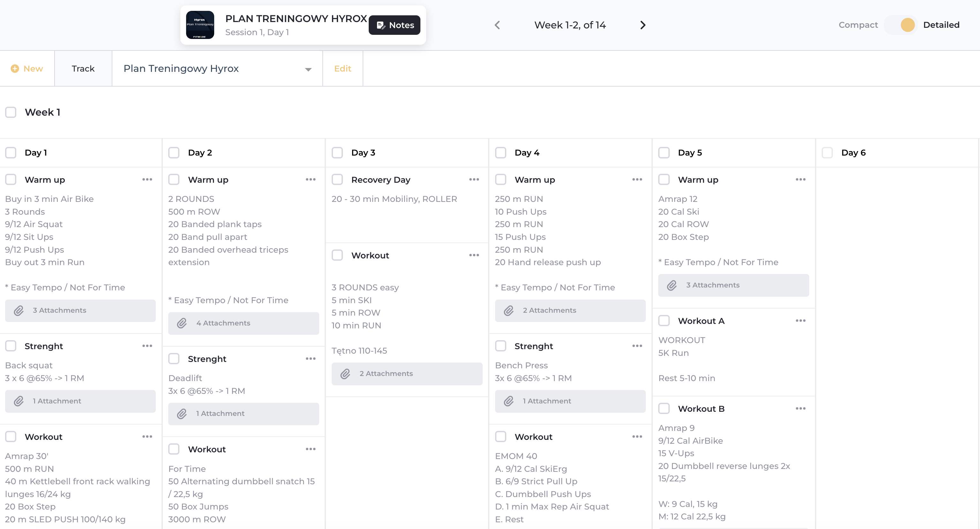Image resolution: width=980 pixels, height=529 pixels.
Task: Open Day 3 Workout 2 Attachments
Action: coord(407,374)
